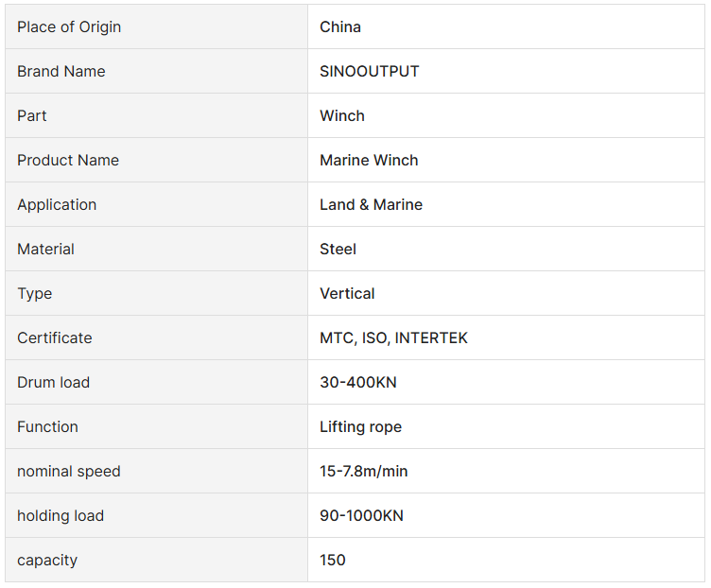The width and height of the screenshot is (711, 588).
Task: Click the 'Material' label cell
Action: point(45,249)
